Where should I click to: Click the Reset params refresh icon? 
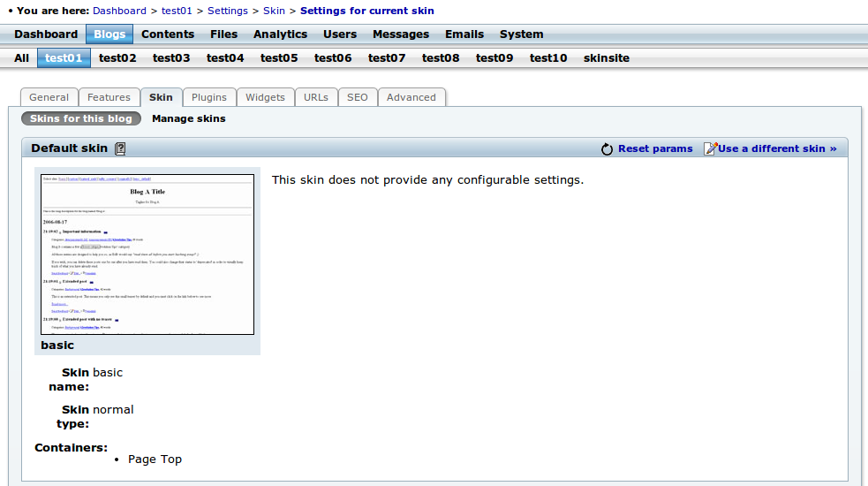(607, 149)
